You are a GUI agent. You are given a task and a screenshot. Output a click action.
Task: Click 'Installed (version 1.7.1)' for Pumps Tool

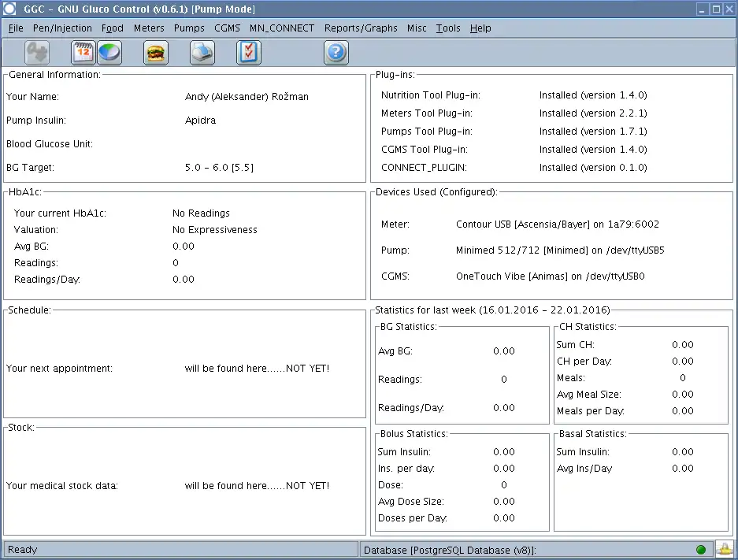click(593, 132)
